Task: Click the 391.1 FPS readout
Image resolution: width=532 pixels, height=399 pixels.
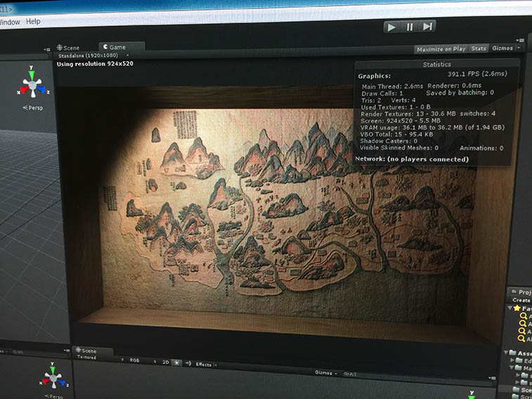Action: point(477,74)
